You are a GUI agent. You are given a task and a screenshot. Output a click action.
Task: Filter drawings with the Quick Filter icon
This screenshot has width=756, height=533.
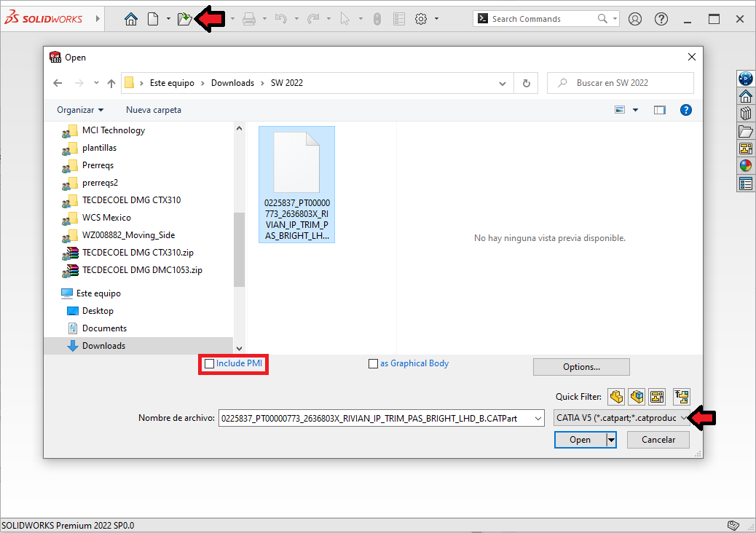click(657, 397)
